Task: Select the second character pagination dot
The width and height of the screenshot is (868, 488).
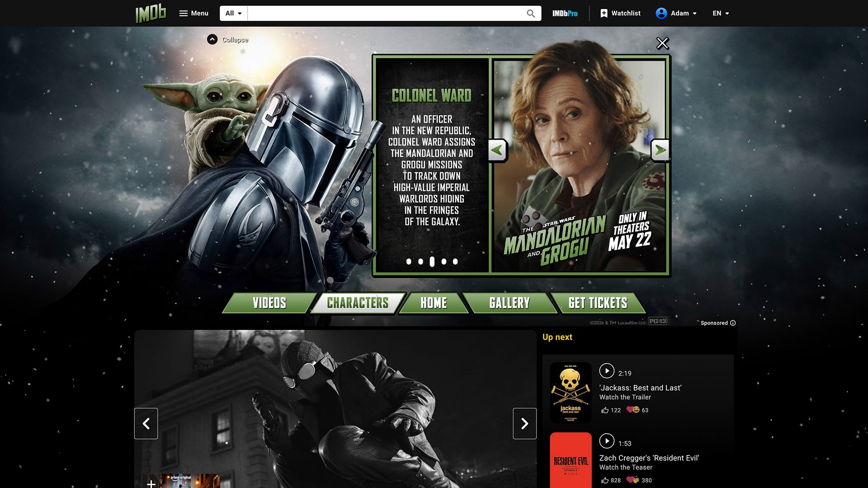Action: [420, 261]
